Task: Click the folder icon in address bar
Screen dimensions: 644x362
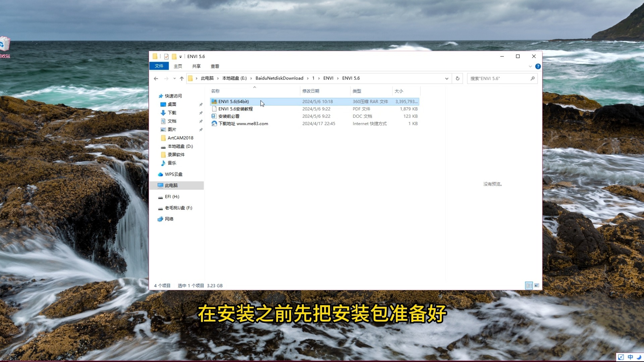Action: tap(191, 78)
